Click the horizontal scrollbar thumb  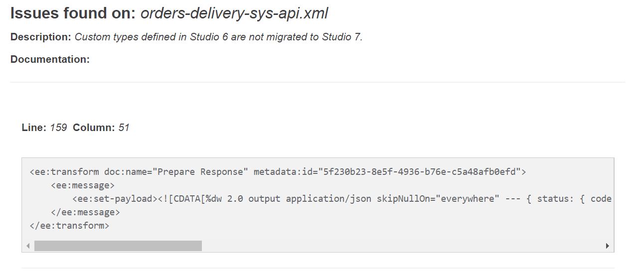(118, 246)
